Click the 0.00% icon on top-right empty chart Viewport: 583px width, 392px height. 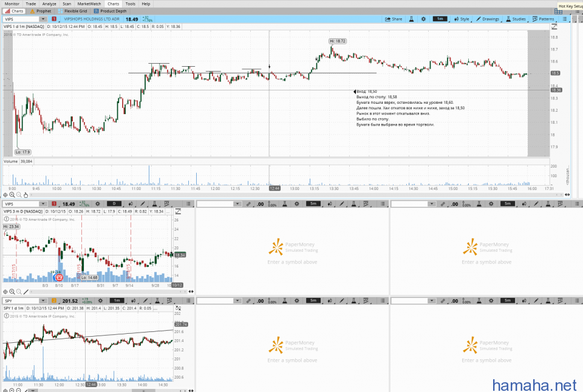tap(466, 204)
